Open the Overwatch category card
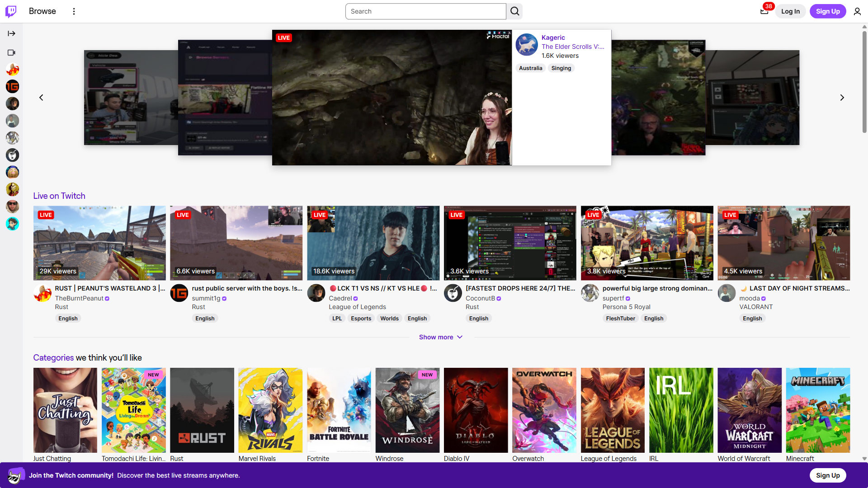The image size is (868, 488). point(544,410)
